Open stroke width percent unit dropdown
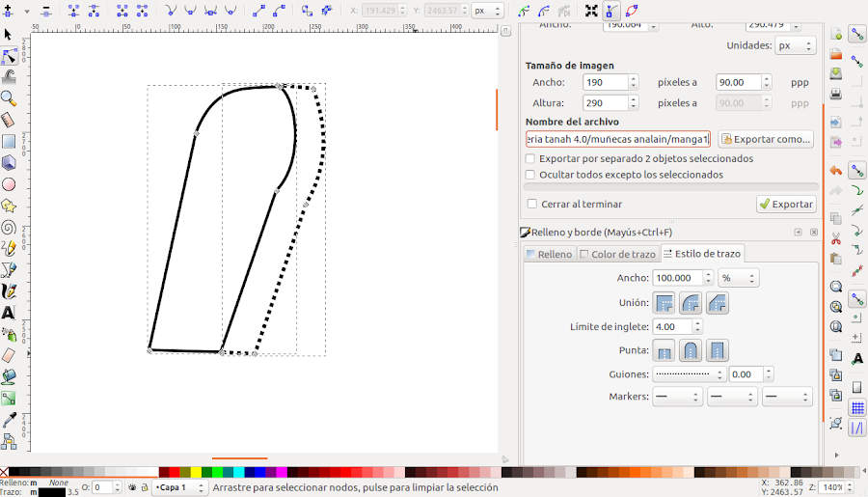The image size is (868, 497). pos(739,278)
